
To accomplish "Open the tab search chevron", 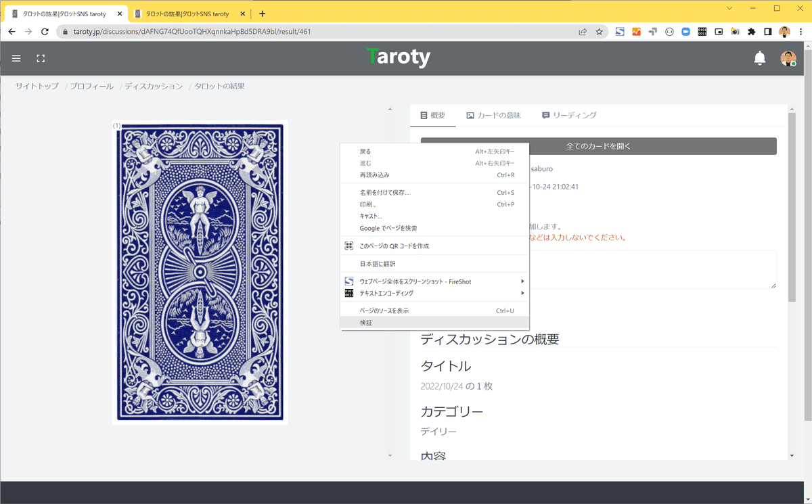I will 729,8.
